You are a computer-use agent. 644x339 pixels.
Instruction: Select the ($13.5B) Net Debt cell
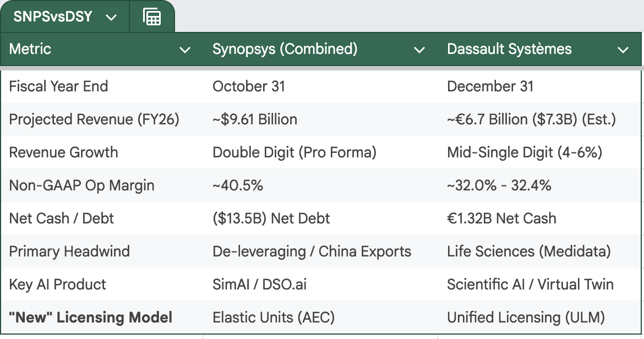click(x=320, y=218)
